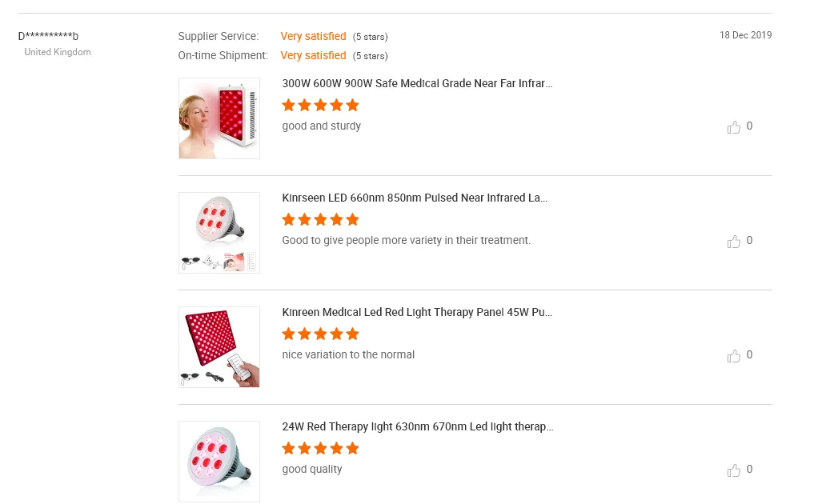Open the Kinrseen LED 660nm bulb thumbnail
This screenshot has height=504, width=822.
(x=219, y=233)
